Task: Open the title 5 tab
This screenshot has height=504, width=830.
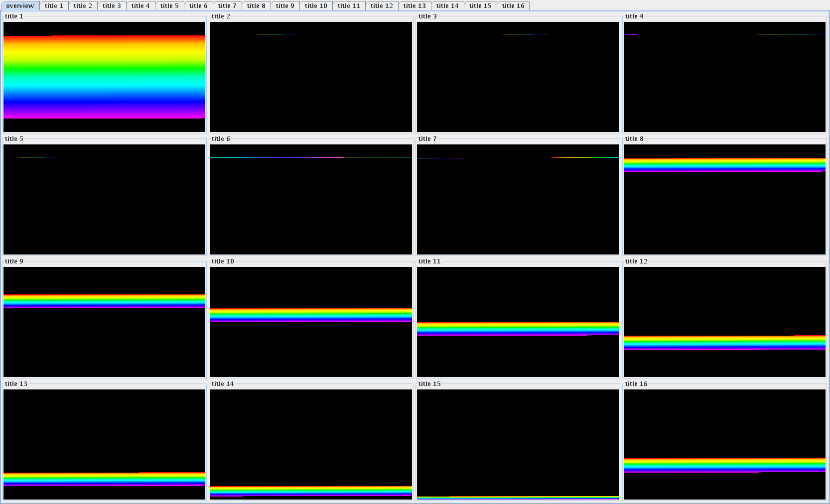Action: 169,6
